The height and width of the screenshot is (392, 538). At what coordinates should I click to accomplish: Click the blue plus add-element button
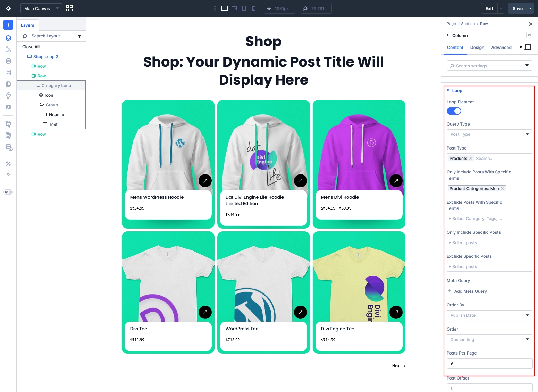point(8,25)
